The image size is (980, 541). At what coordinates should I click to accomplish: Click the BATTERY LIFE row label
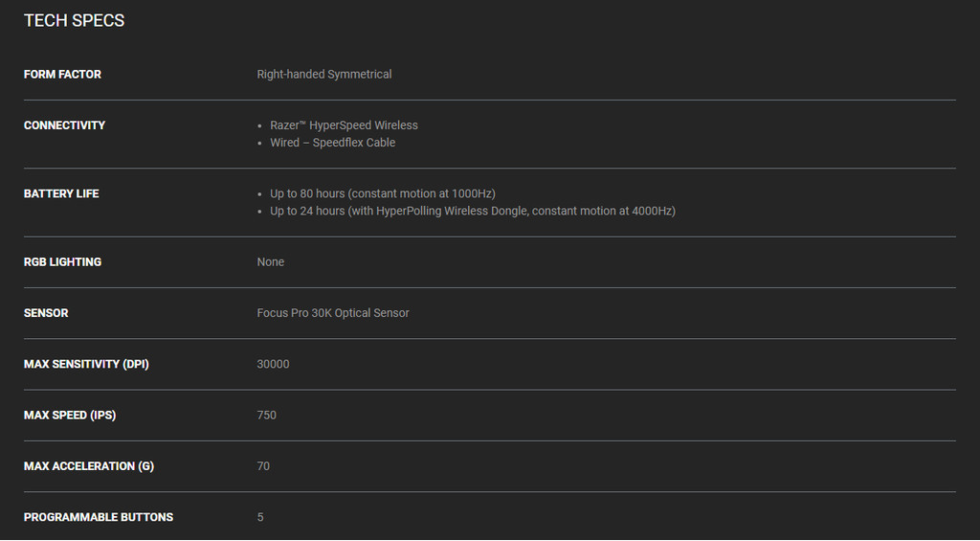[61, 193]
